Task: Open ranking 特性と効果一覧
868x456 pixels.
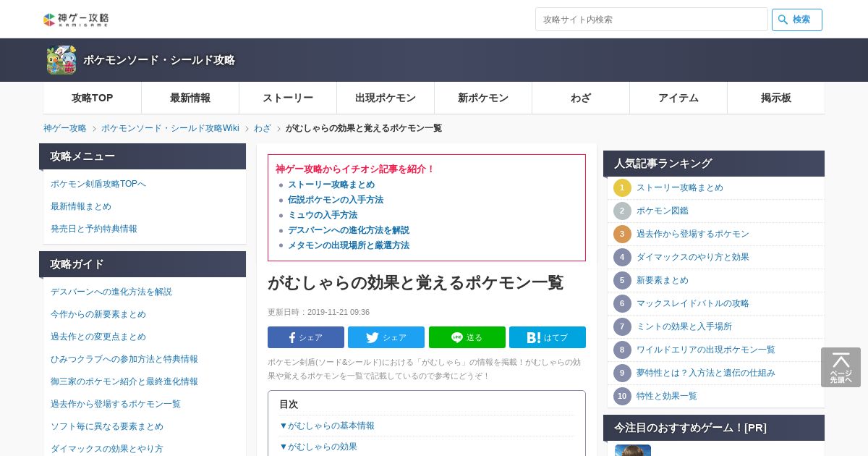Action: coord(667,396)
